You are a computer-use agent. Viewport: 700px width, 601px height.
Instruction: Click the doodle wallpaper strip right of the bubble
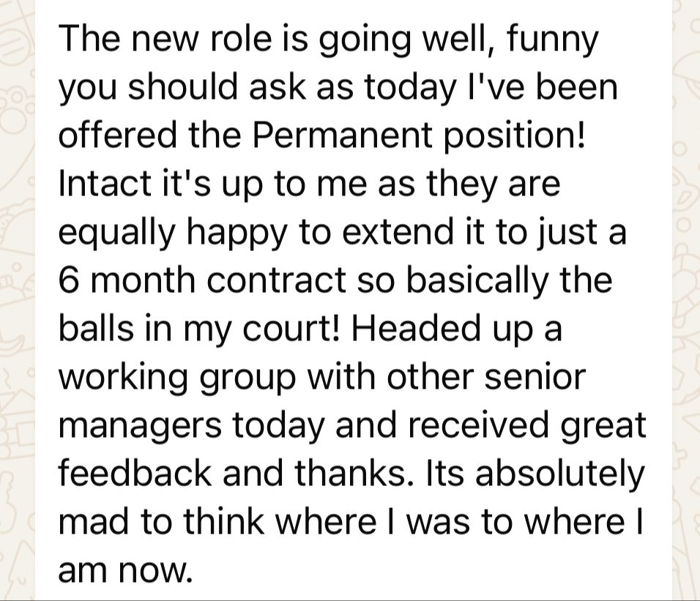686,300
